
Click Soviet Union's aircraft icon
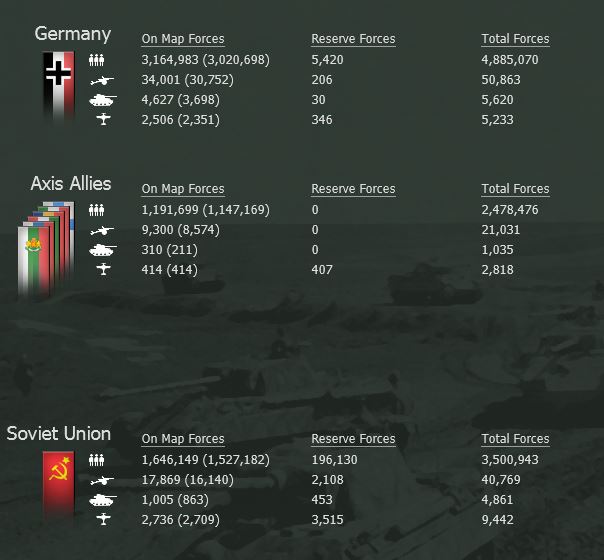103,519
